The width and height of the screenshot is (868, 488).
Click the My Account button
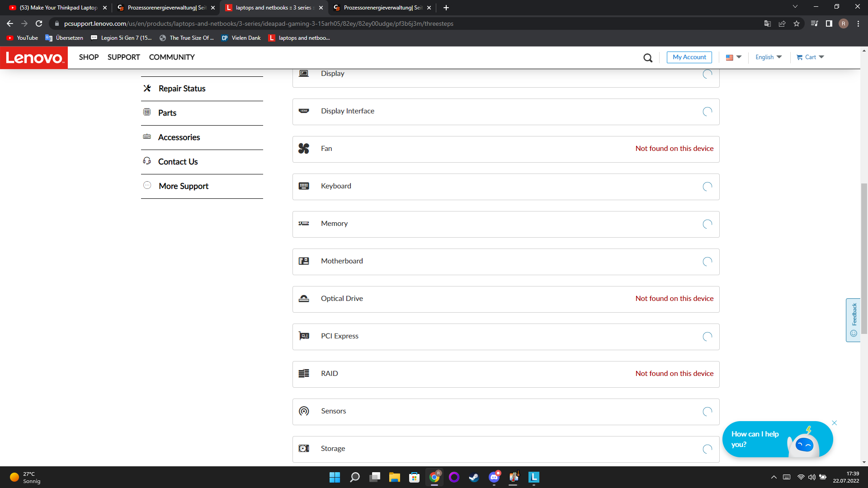689,57
